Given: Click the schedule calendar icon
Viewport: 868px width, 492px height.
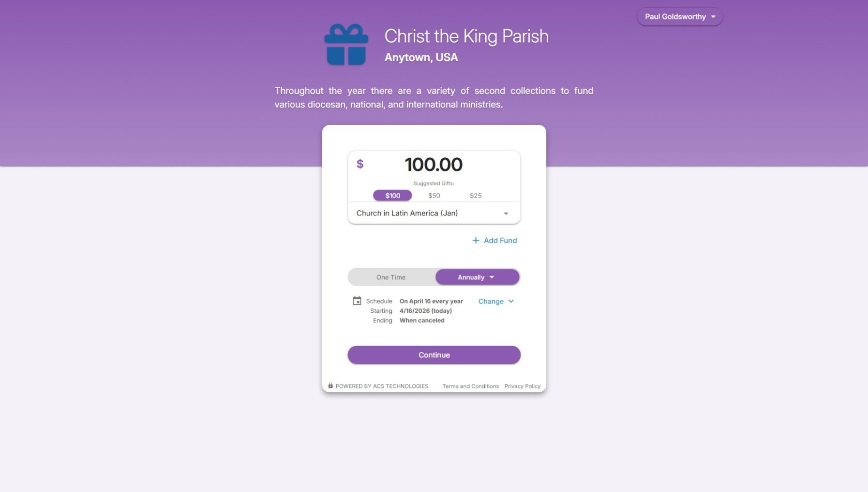Looking at the screenshot, I should 357,301.
